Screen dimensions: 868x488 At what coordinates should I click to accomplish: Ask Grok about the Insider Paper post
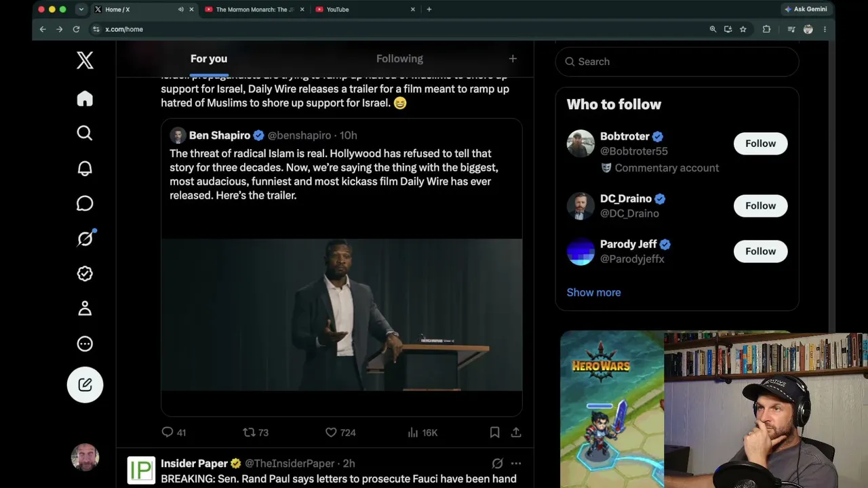pyautogui.click(x=497, y=464)
